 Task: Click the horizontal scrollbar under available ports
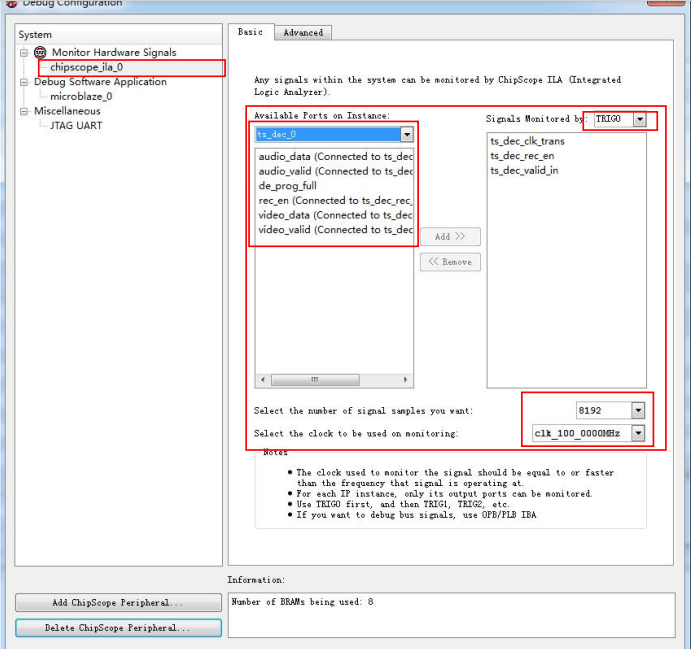[x=334, y=380]
